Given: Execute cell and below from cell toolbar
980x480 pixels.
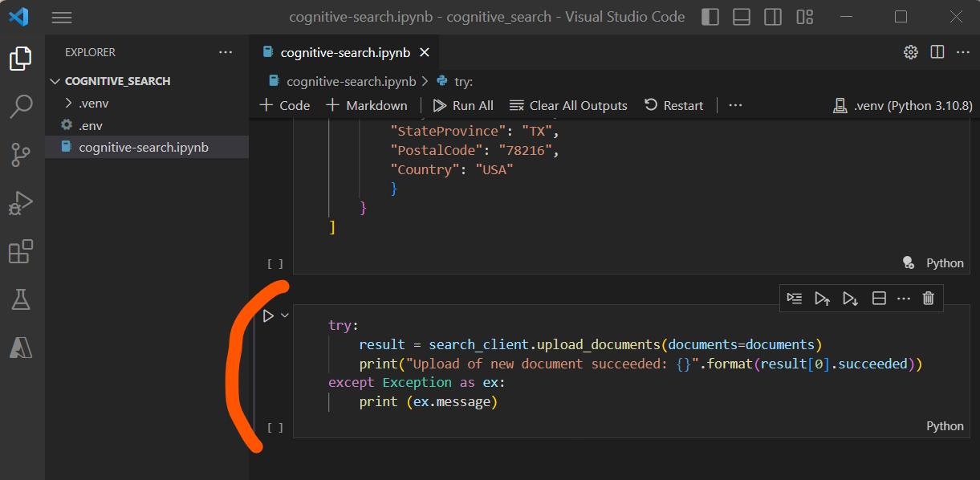Looking at the screenshot, I should pyautogui.click(x=850, y=298).
